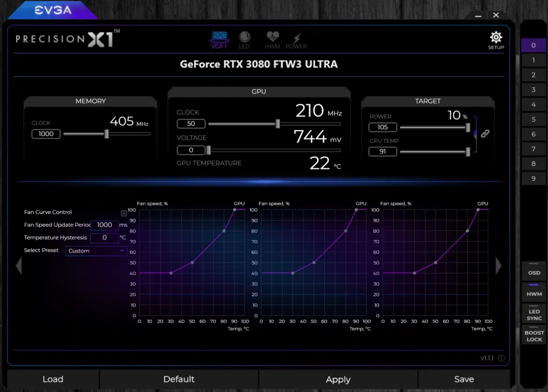
Task: Close the Precision X1 window
Action: tap(496, 15)
